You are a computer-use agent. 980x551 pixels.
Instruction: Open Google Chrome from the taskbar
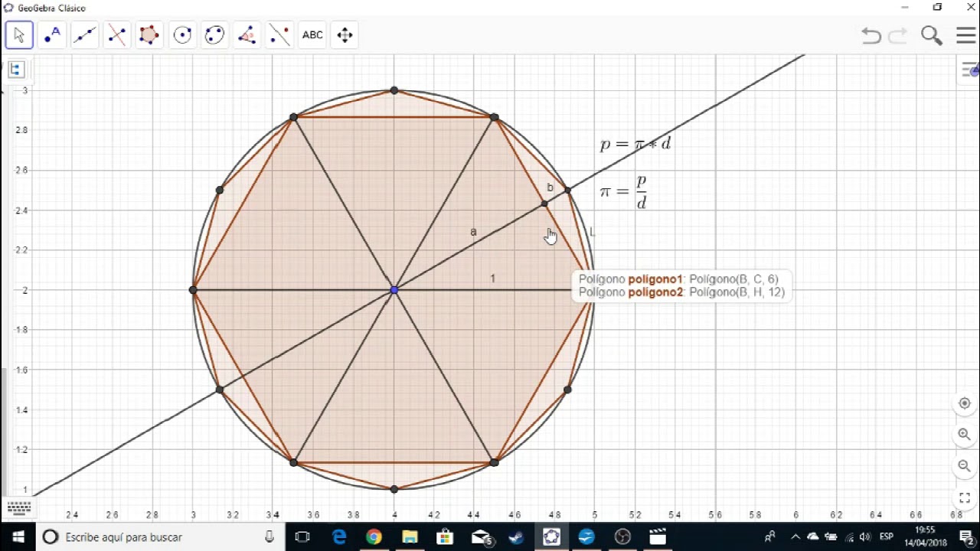pos(374,537)
